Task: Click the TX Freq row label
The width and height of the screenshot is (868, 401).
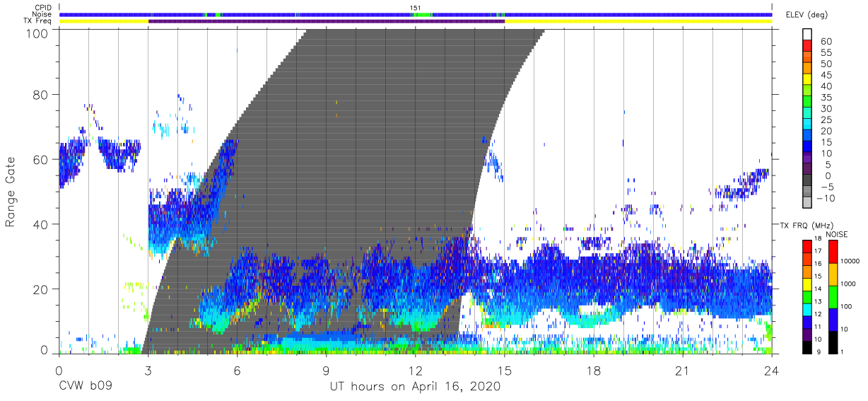Action: pos(37,21)
